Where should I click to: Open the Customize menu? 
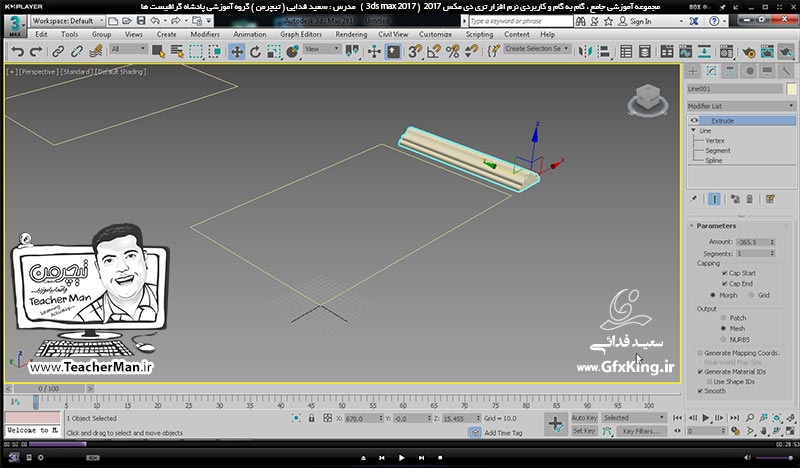click(435, 34)
